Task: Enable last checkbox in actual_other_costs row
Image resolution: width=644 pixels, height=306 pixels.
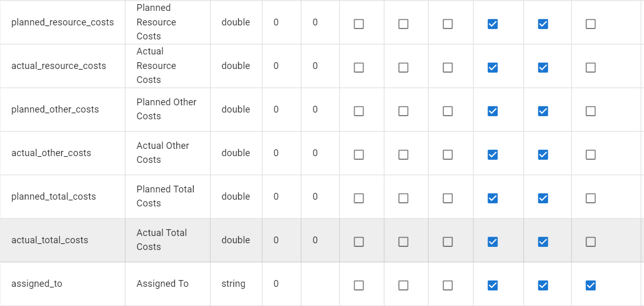Action: click(x=591, y=155)
